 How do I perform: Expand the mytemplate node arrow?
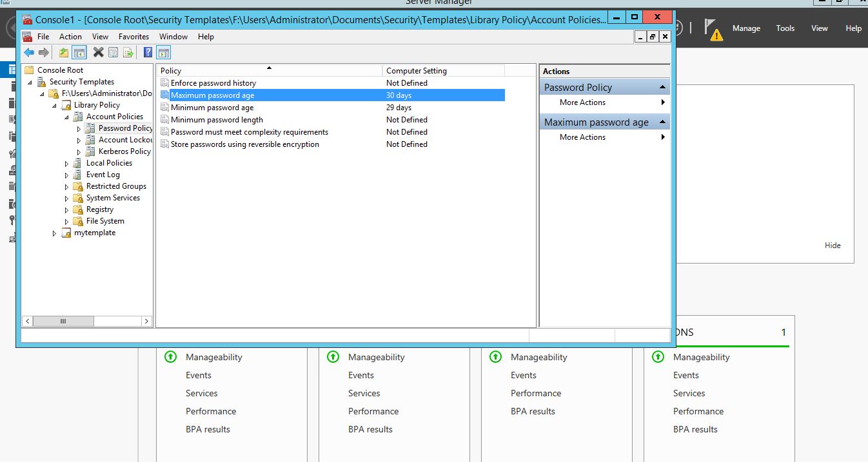pos(55,233)
